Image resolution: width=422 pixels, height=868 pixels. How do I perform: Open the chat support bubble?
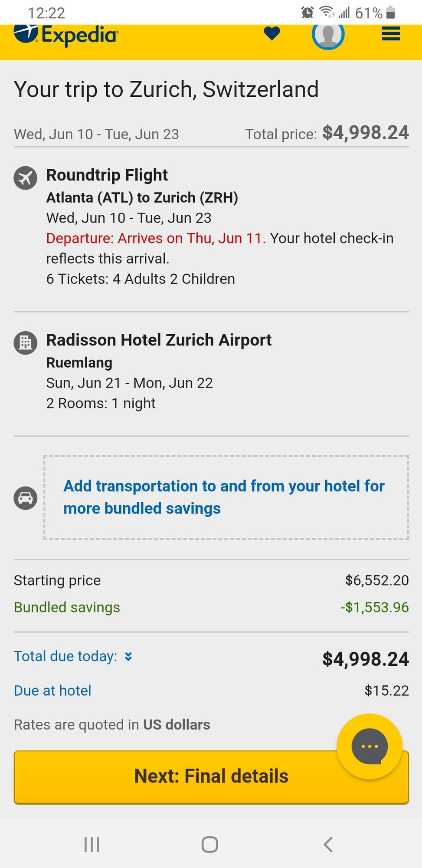[x=370, y=746]
